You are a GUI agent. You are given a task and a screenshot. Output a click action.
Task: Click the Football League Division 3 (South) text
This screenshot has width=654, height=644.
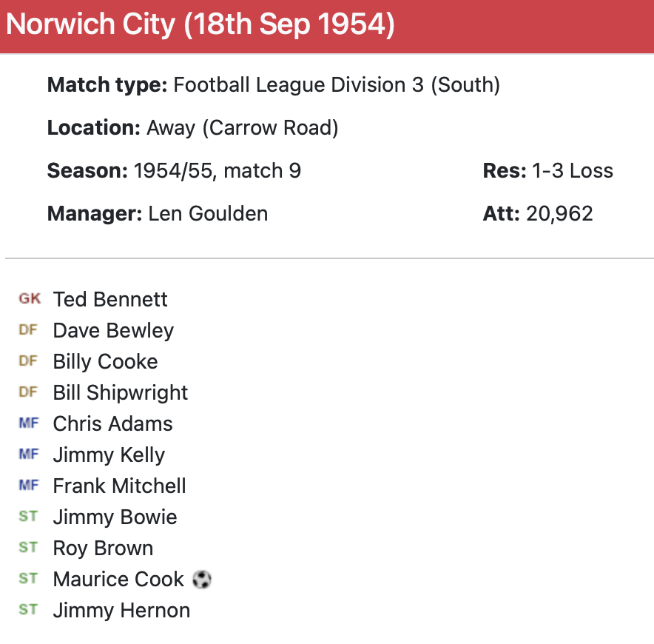coord(337,85)
